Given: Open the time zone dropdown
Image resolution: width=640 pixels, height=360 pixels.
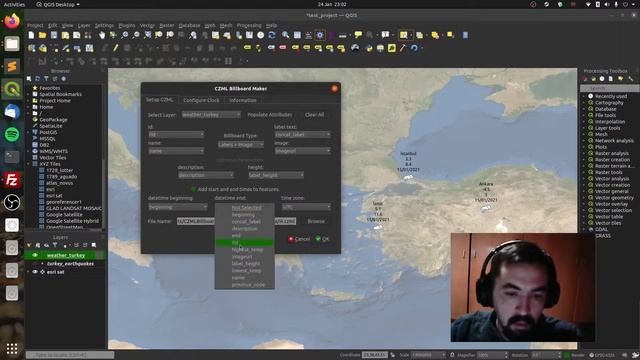Looking at the screenshot, I should click(x=306, y=207).
